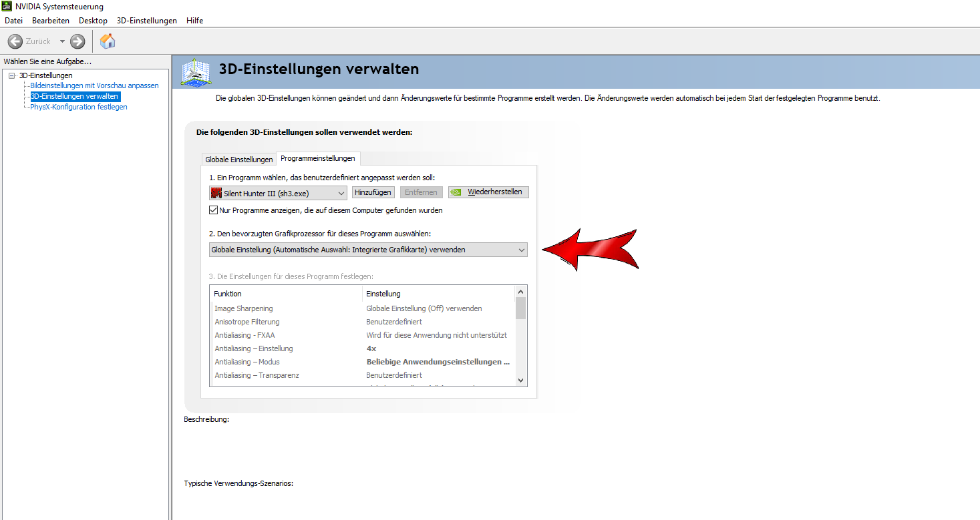This screenshot has height=520, width=980.
Task: Select the Anisotrope Filterung row
Action: click(x=363, y=322)
